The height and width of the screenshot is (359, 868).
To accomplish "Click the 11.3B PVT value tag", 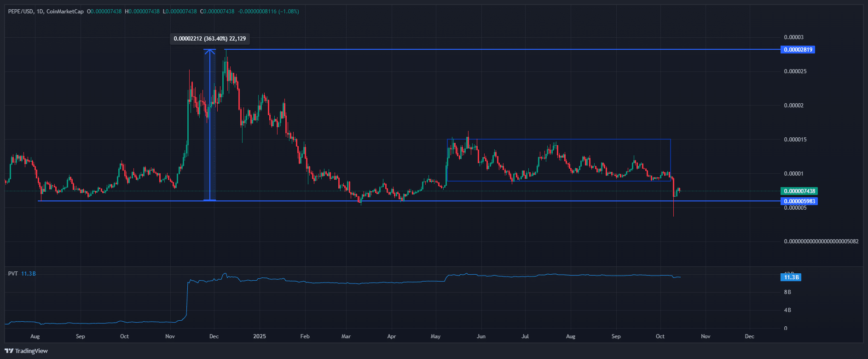I will coord(791,277).
